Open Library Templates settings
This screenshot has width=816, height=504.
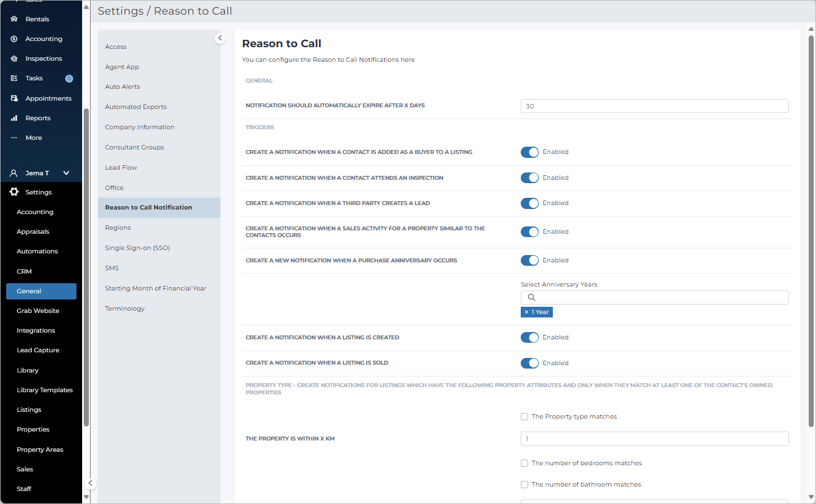[x=45, y=390]
